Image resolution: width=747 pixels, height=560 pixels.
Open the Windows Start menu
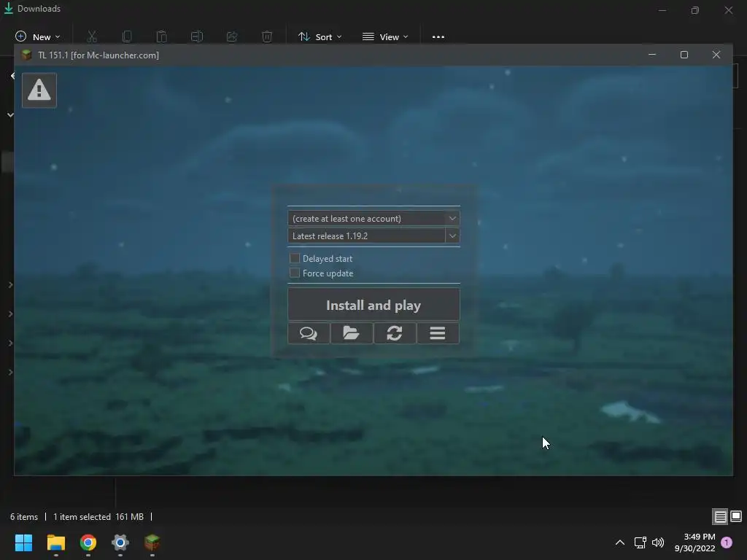click(x=23, y=542)
